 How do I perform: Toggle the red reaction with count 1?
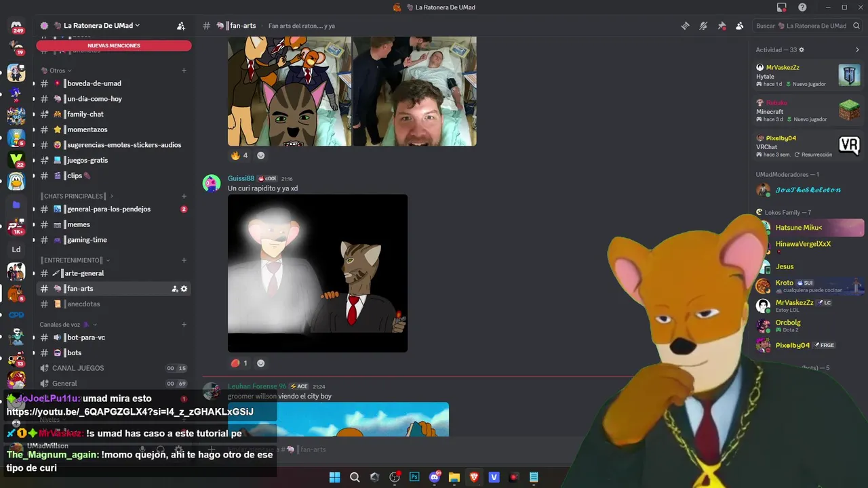coord(239,363)
